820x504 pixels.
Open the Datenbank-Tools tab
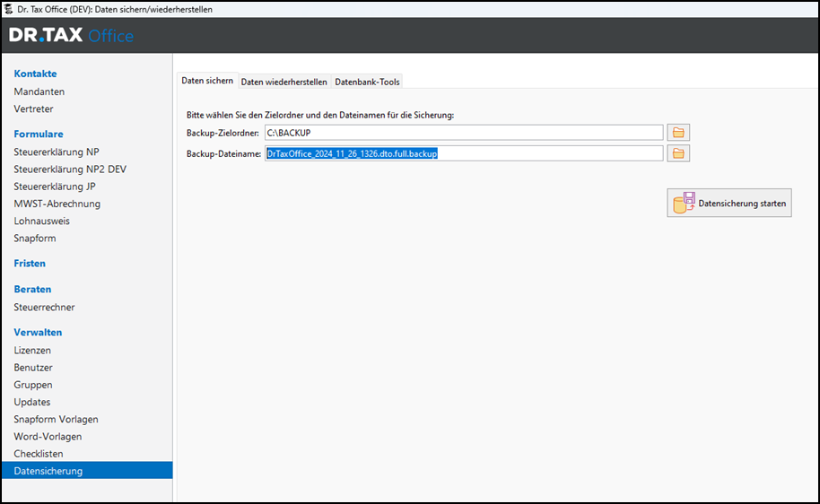click(367, 82)
